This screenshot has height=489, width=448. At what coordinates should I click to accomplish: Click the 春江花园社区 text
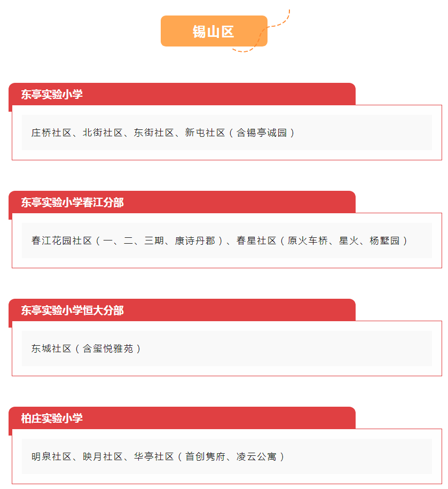(62, 240)
